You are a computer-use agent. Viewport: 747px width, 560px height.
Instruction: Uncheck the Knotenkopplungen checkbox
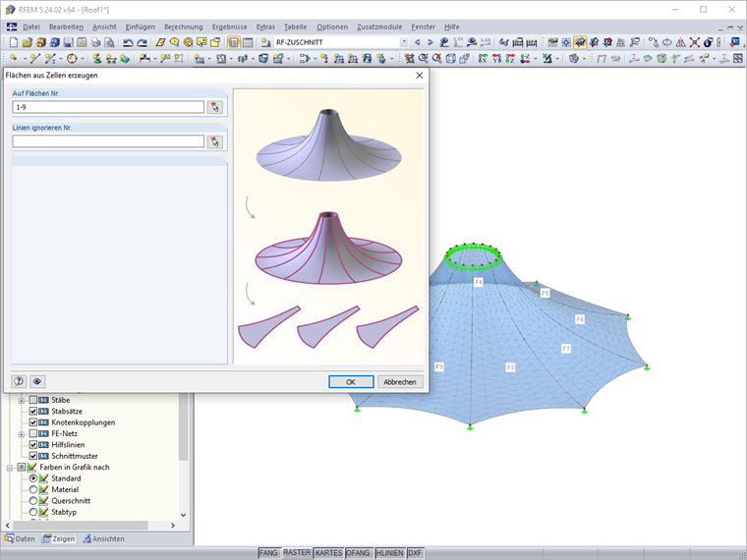pyautogui.click(x=32, y=422)
